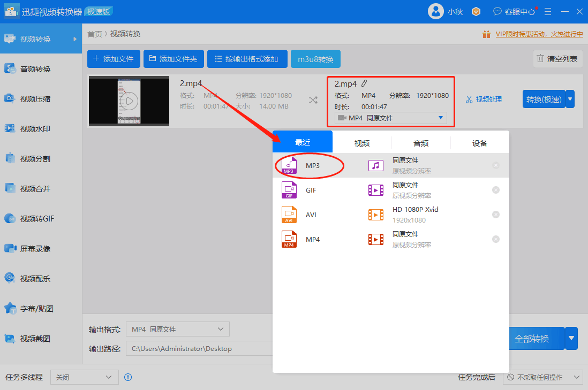Open the 字幕/贴图 sidebar section
This screenshot has height=390, width=588.
(41, 308)
